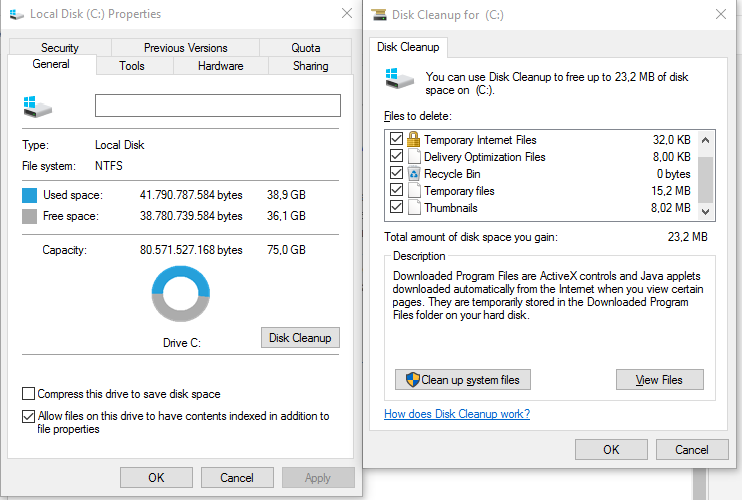Click the 41.790.787.584 bytes used value
Screen dimensions: 742x500
click(191, 195)
